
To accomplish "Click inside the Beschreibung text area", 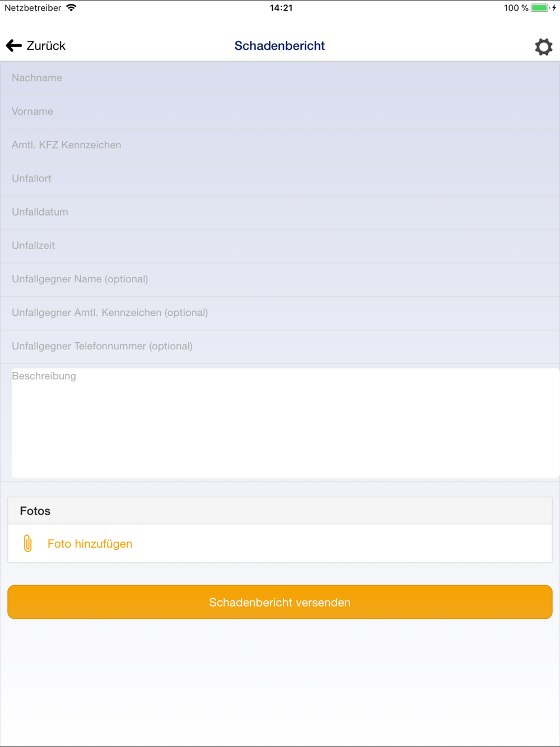I will [x=286, y=423].
